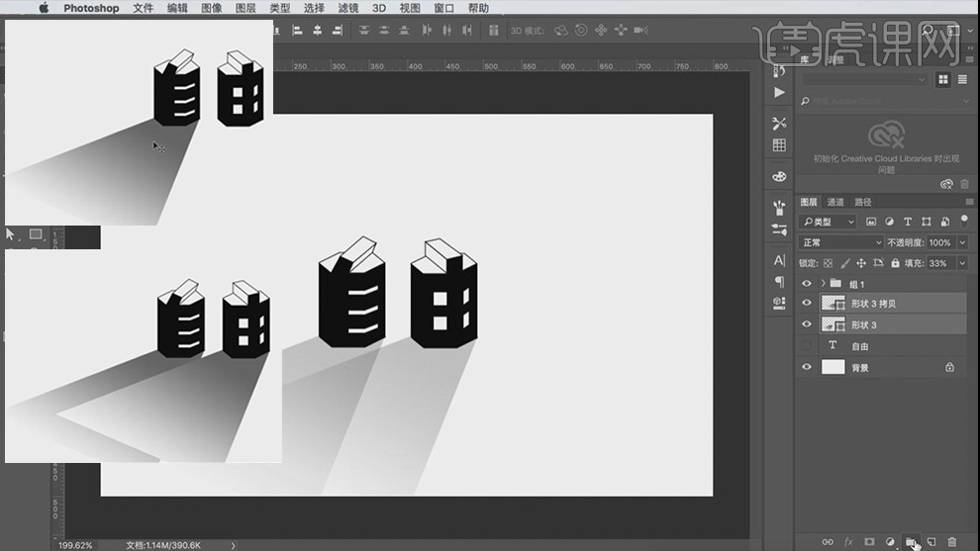Viewport: 980px width, 551px height.
Task: Open the Actions panel play icon
Action: 779,92
